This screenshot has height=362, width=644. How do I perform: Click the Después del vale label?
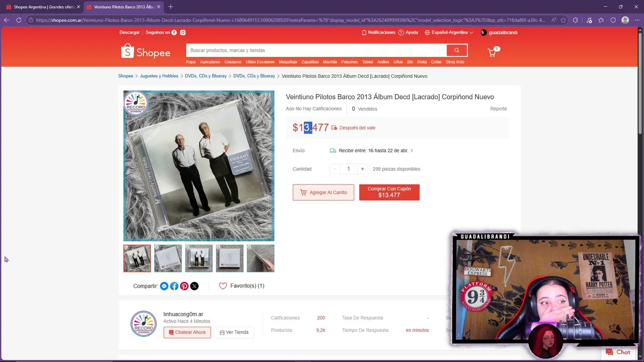coord(357,128)
